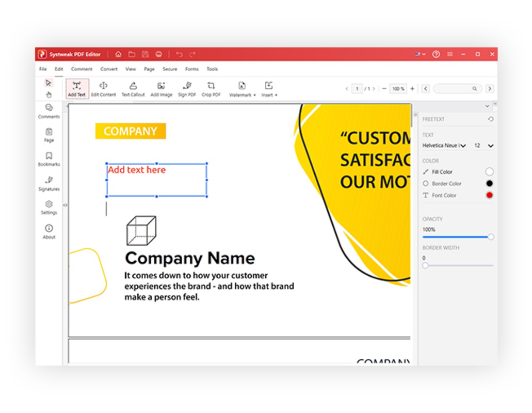Open the Settings sidebar item

click(x=49, y=208)
